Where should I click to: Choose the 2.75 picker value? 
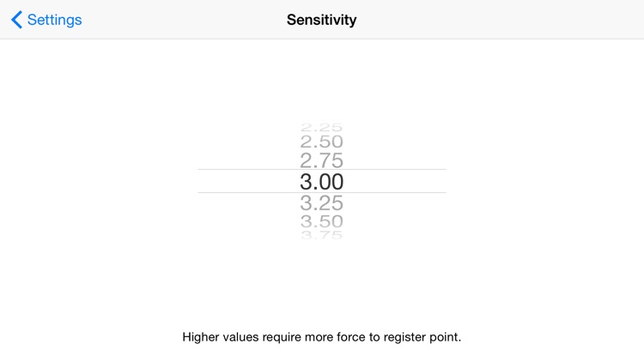(x=321, y=160)
